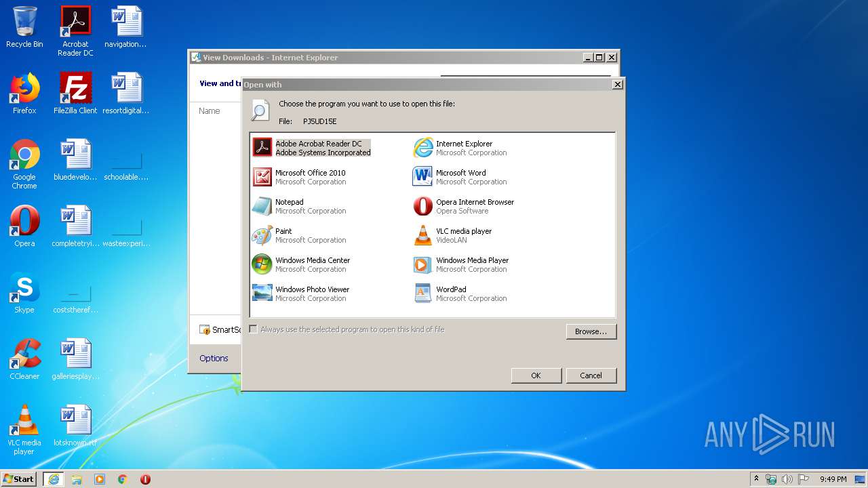Open Google Chrome desktop shortcut
This screenshot has width=868, height=488.
24,164
